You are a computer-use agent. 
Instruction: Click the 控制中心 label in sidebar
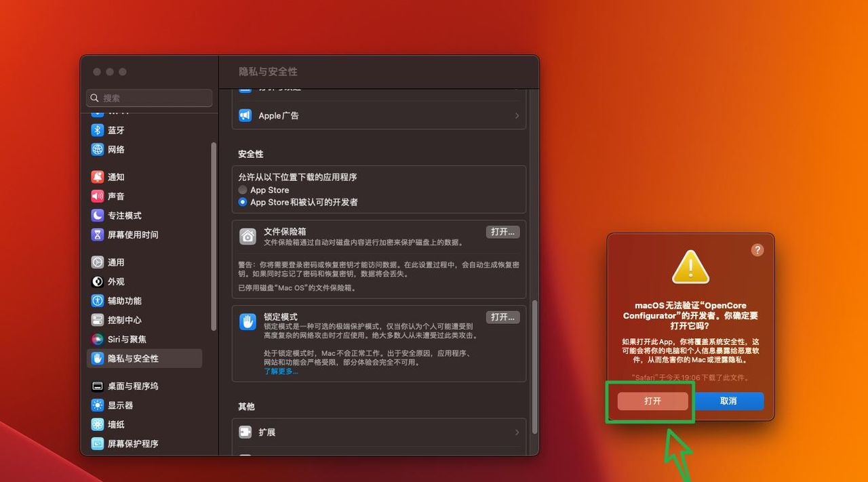click(x=125, y=320)
